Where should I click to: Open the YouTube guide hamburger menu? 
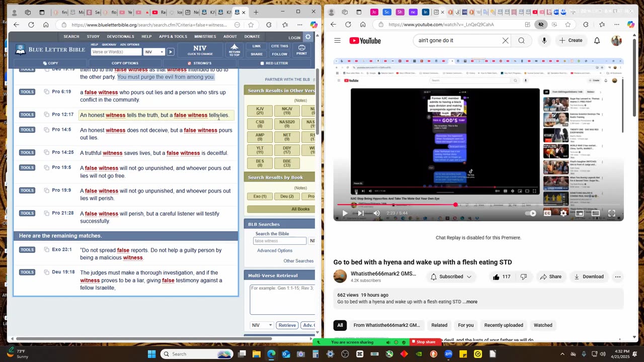[x=338, y=41]
